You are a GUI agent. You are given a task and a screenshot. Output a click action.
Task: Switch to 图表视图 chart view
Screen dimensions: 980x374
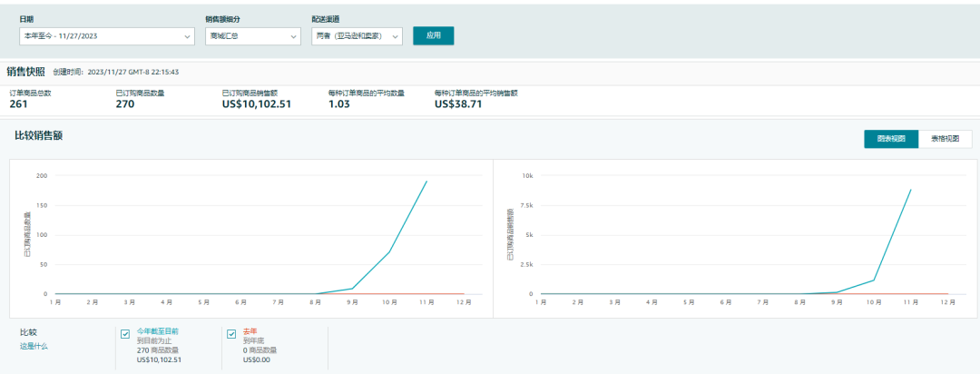click(x=891, y=139)
